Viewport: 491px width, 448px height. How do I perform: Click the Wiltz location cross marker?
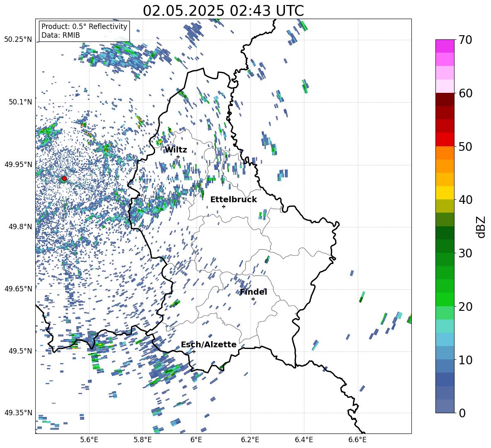178,157
